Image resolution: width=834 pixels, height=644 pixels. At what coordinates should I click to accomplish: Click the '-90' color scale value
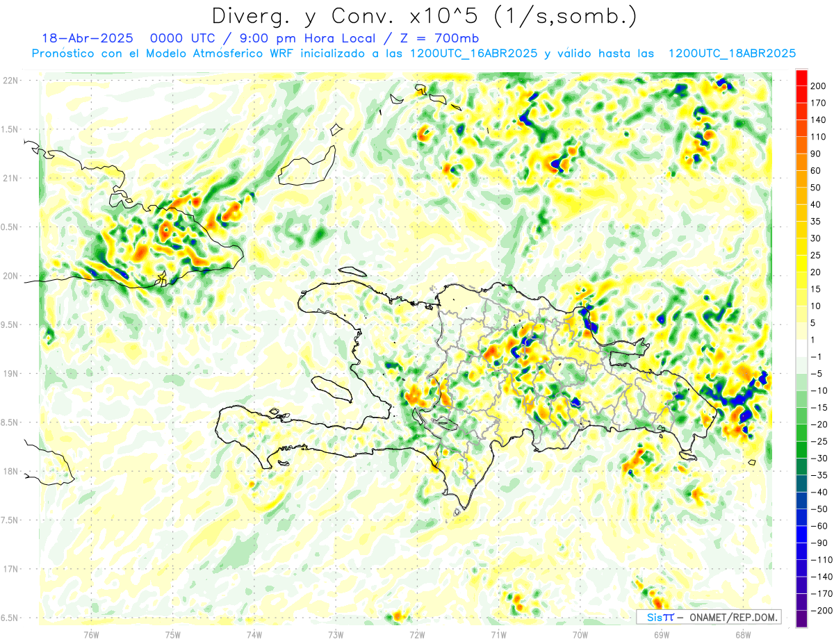819,543
